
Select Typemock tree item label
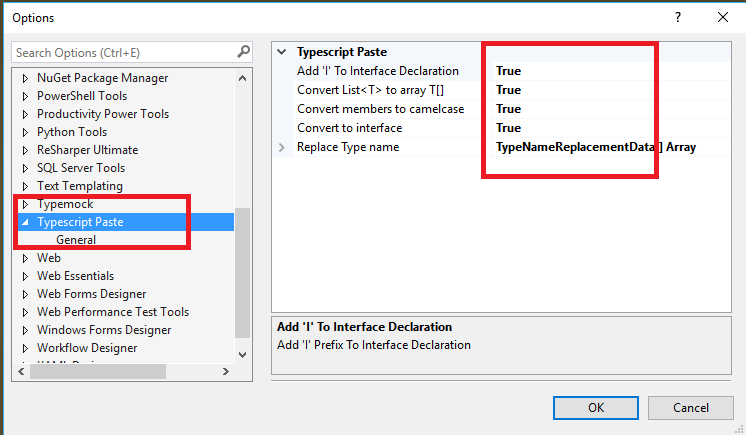pos(65,204)
